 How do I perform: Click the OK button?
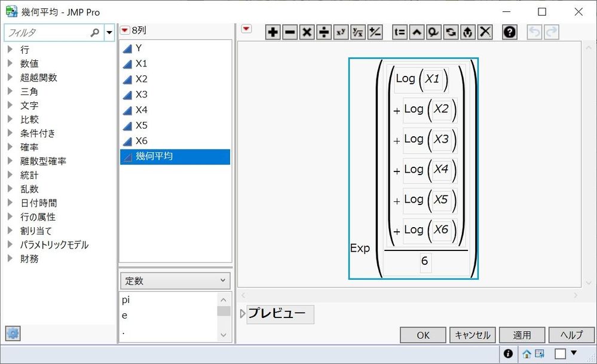pos(423,335)
